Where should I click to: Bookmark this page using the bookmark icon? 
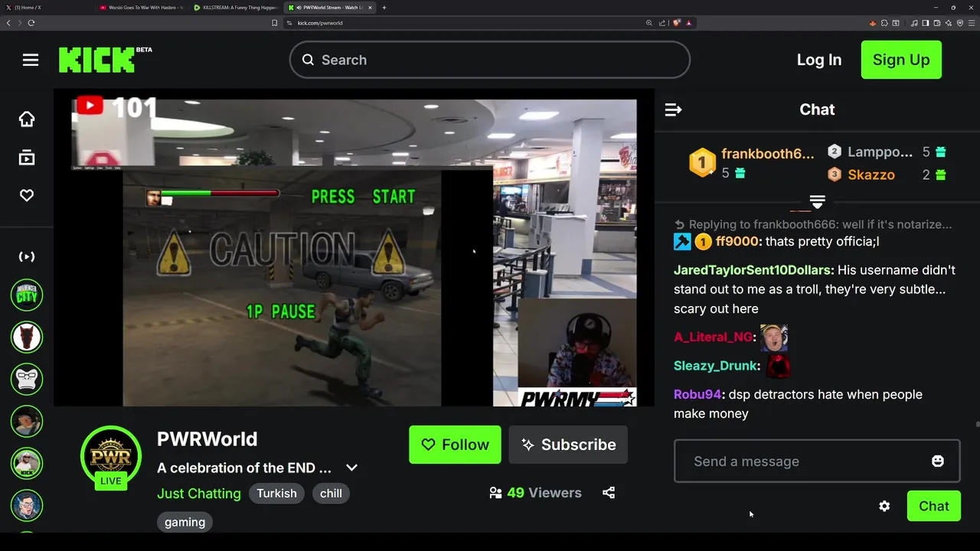pos(274,23)
